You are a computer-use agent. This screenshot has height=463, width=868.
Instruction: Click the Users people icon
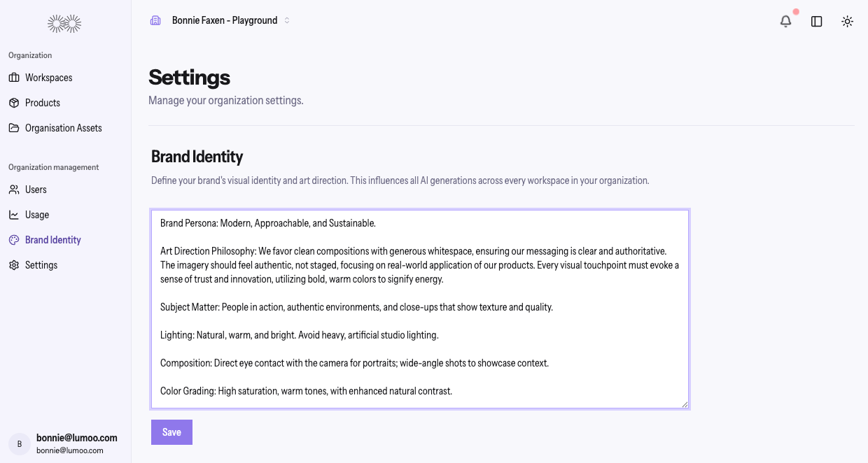point(14,190)
